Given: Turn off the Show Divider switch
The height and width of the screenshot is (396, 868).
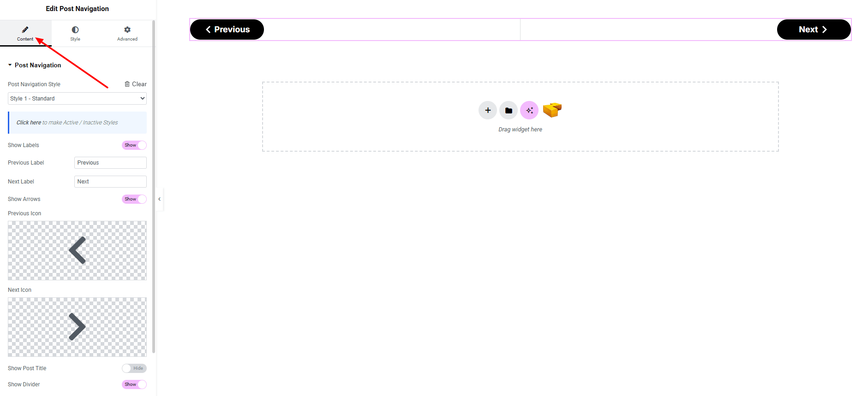Looking at the screenshot, I should click(134, 384).
